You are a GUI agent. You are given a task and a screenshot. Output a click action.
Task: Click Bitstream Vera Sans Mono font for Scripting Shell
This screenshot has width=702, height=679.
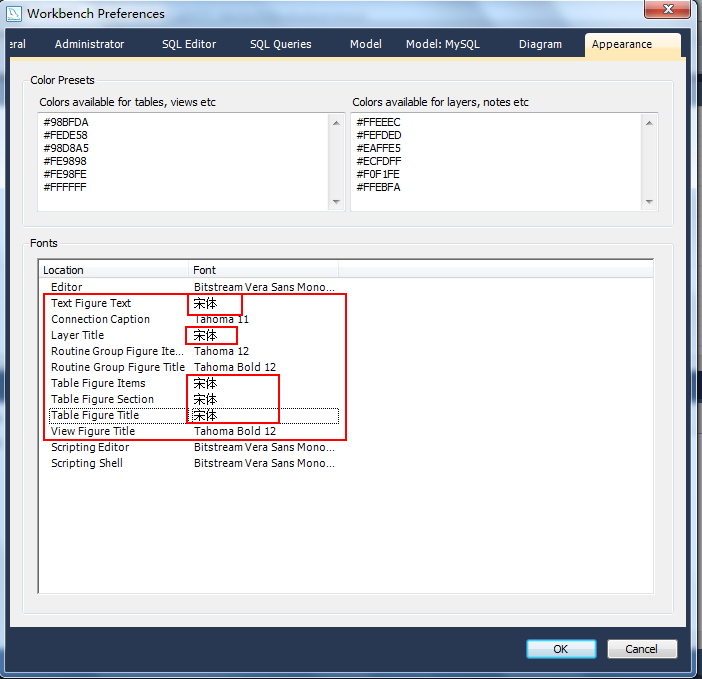pyautogui.click(x=264, y=463)
